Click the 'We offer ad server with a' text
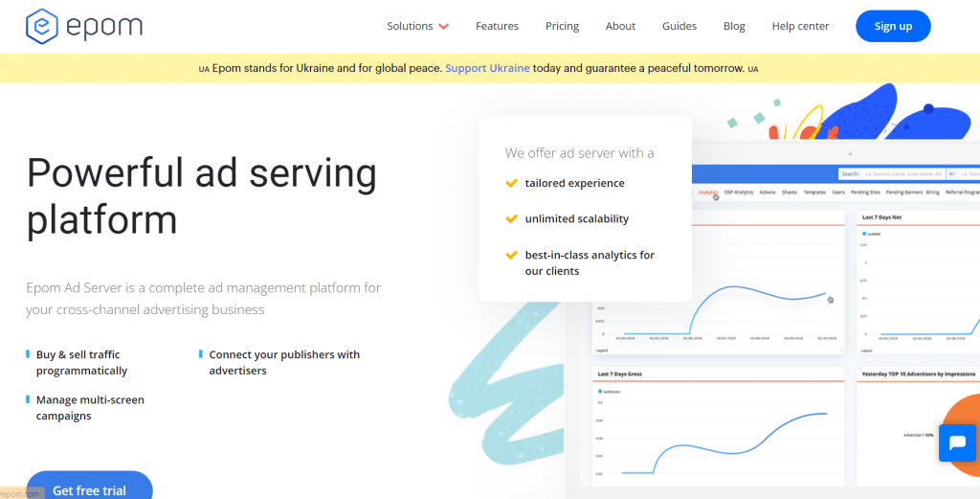 pyautogui.click(x=579, y=152)
